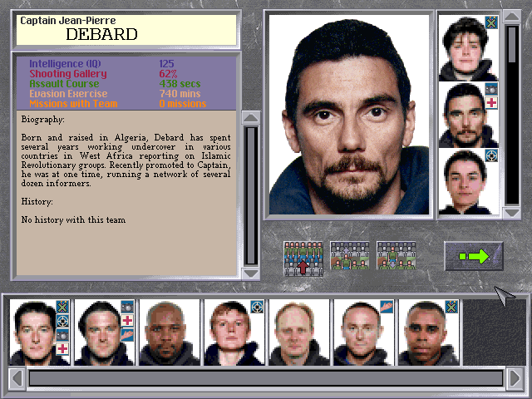The height and width of the screenshot is (399, 532).
Task: Select the last bottom-row soldier with green X
Action: click(429, 332)
